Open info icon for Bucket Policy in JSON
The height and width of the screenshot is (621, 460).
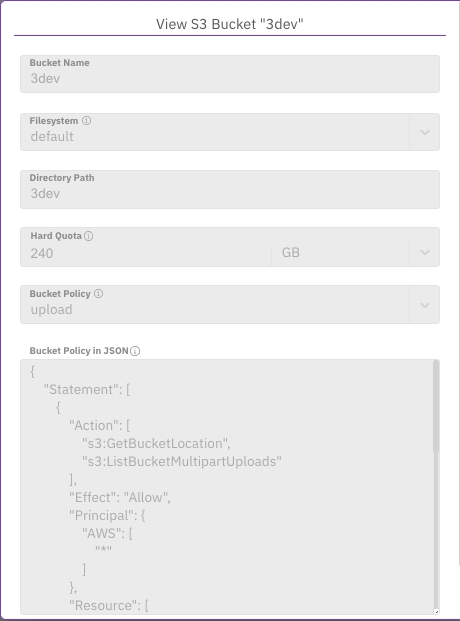tap(135, 351)
